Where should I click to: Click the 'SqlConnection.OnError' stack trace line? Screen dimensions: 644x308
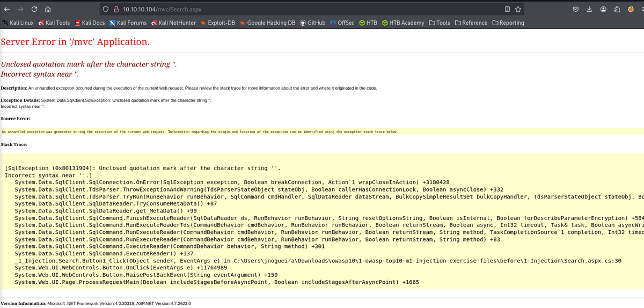232,182
